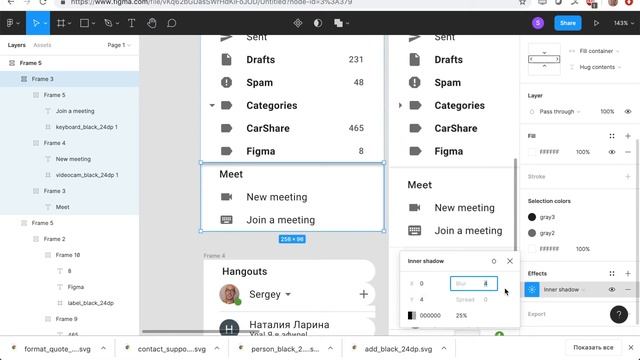Add a new effect with plus

click(628, 273)
